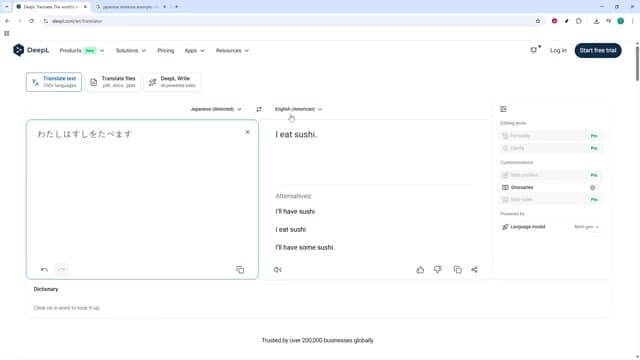640x360 pixels.
Task: Click the red extension icon in toolbar
Action: pos(554,21)
